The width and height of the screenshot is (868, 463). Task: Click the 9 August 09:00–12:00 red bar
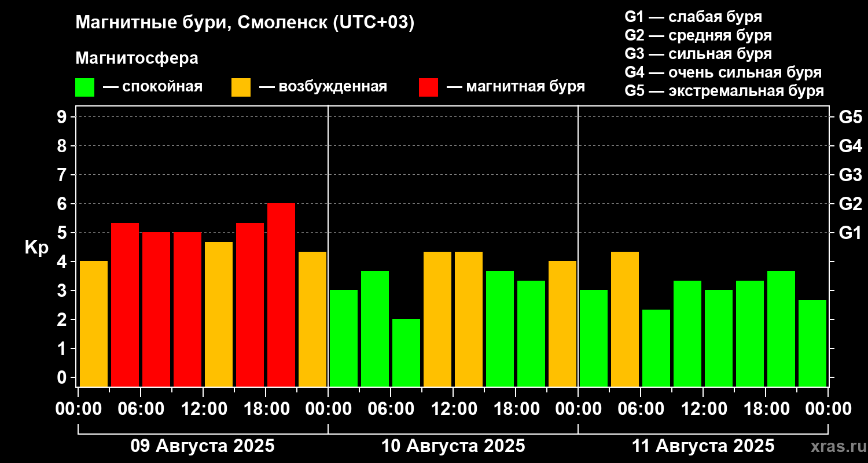(x=187, y=309)
